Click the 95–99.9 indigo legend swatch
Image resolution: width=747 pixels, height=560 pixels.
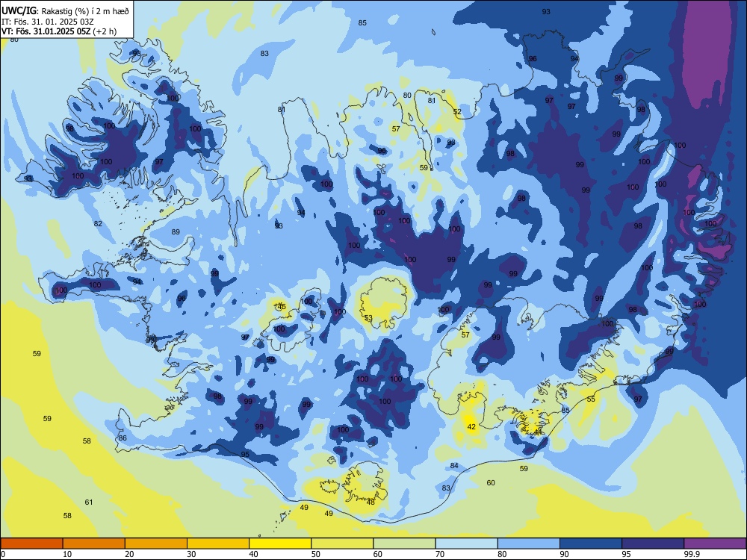click(653, 544)
